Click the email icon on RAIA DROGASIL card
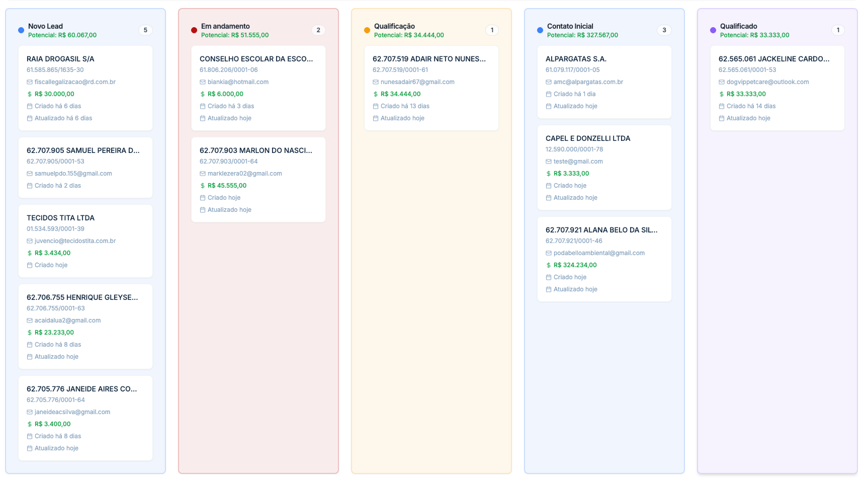 pyautogui.click(x=29, y=82)
